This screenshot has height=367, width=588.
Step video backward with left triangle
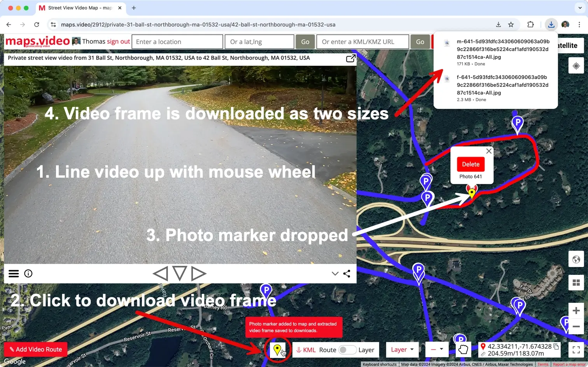(160, 274)
